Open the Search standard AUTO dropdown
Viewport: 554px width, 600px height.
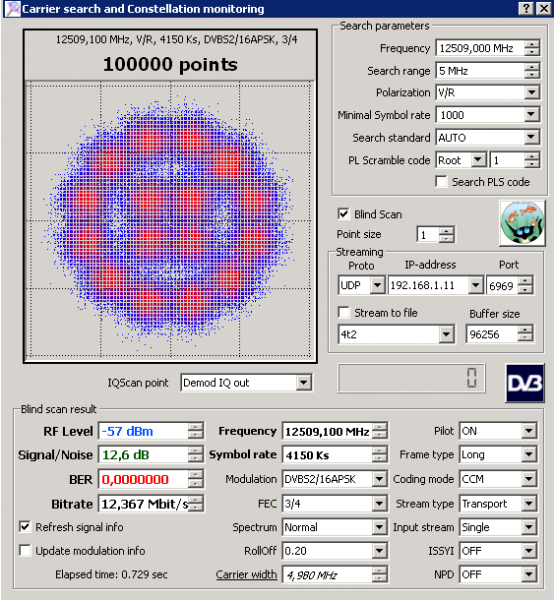[x=531, y=137]
